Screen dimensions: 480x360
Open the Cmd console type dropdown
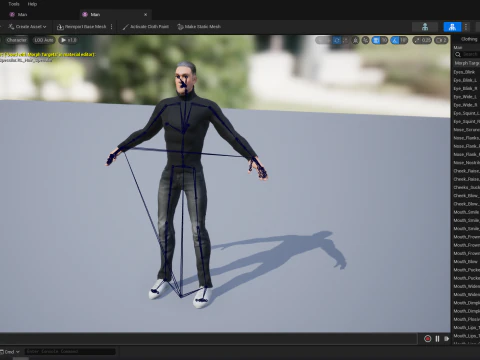click(10, 352)
